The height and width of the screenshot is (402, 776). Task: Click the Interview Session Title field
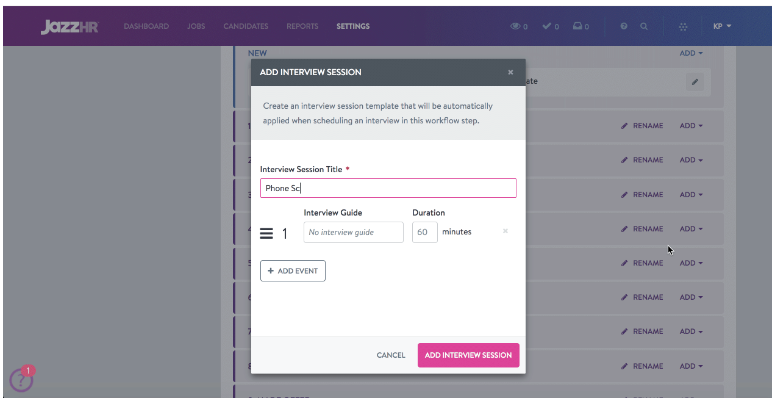pos(388,188)
